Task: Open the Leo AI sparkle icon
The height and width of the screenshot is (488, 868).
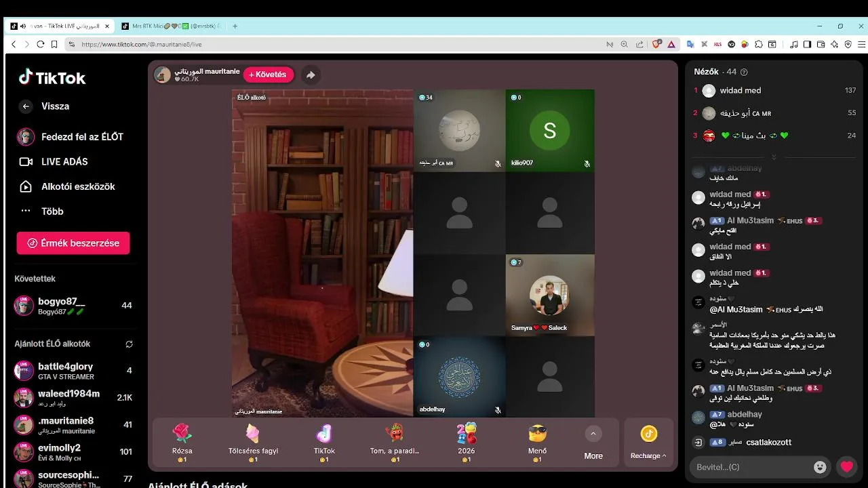Action: (834, 44)
